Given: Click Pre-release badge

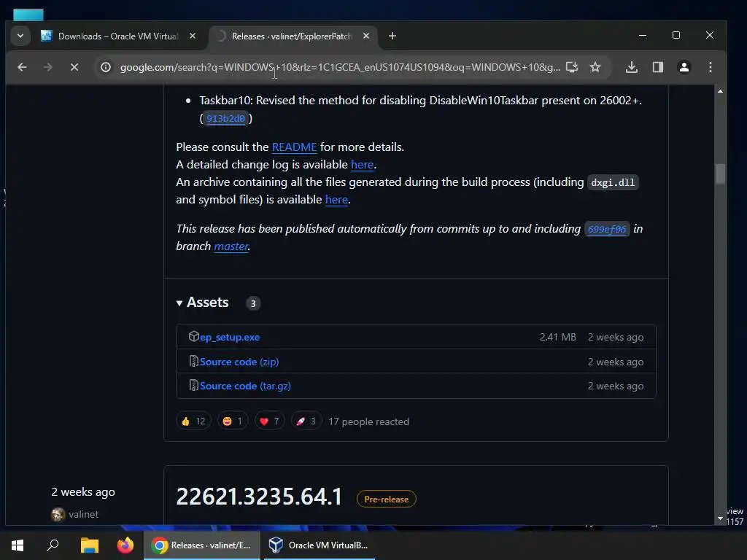Looking at the screenshot, I should click(x=387, y=499).
